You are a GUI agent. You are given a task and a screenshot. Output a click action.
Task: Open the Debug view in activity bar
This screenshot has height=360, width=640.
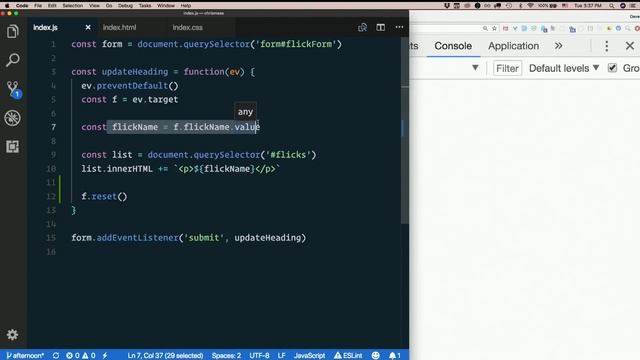[x=13, y=118]
